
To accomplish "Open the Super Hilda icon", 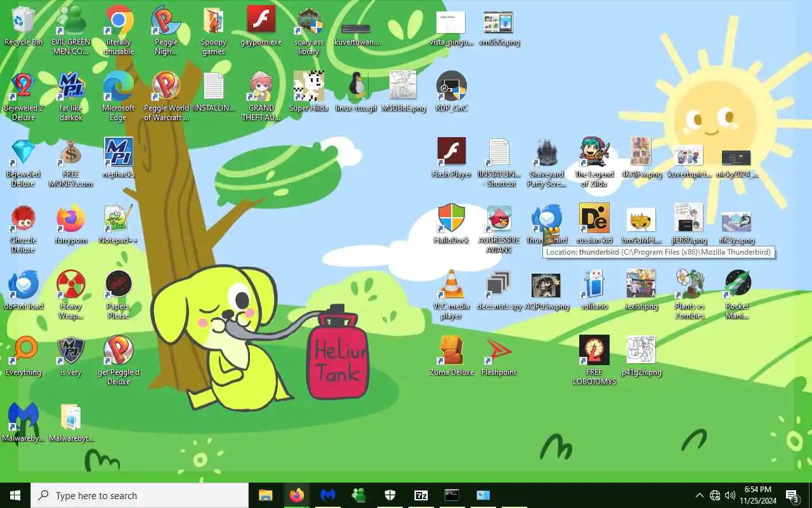I will (309, 93).
